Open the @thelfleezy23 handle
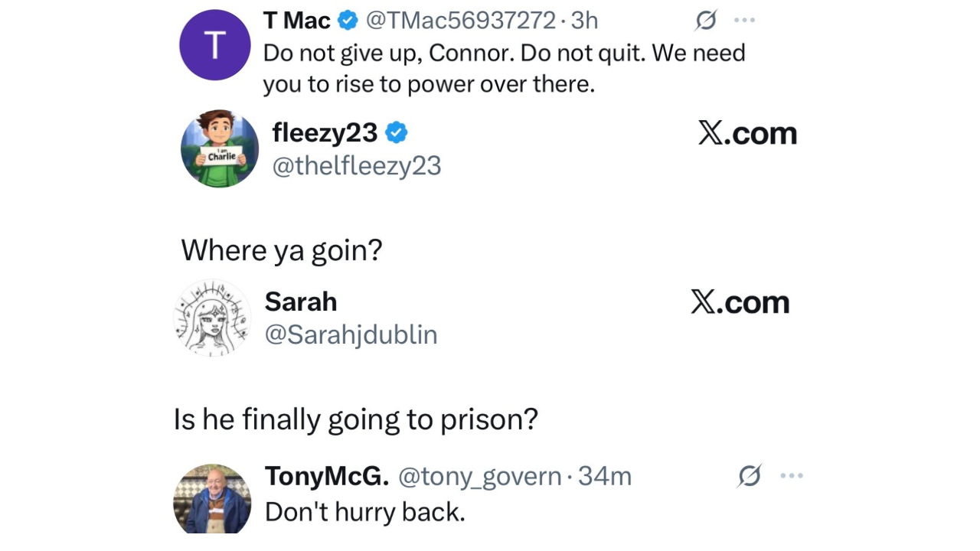 pyautogui.click(x=357, y=166)
